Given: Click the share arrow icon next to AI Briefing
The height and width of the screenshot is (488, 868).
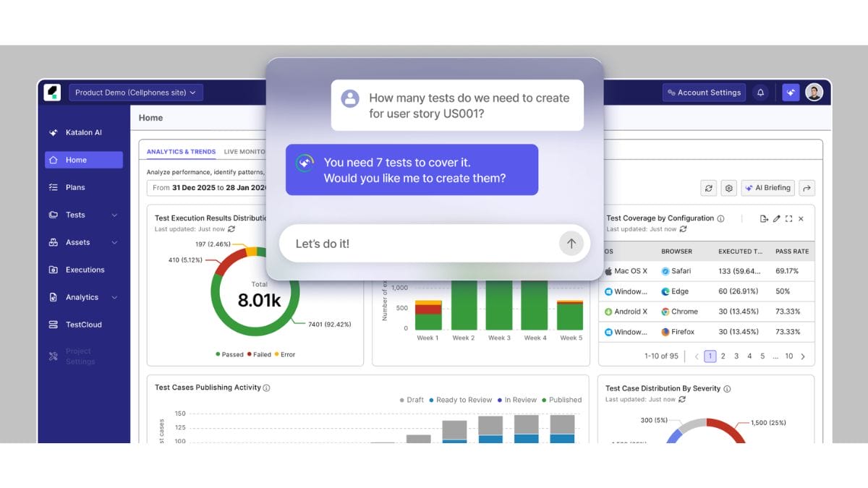Looking at the screenshot, I should (807, 188).
